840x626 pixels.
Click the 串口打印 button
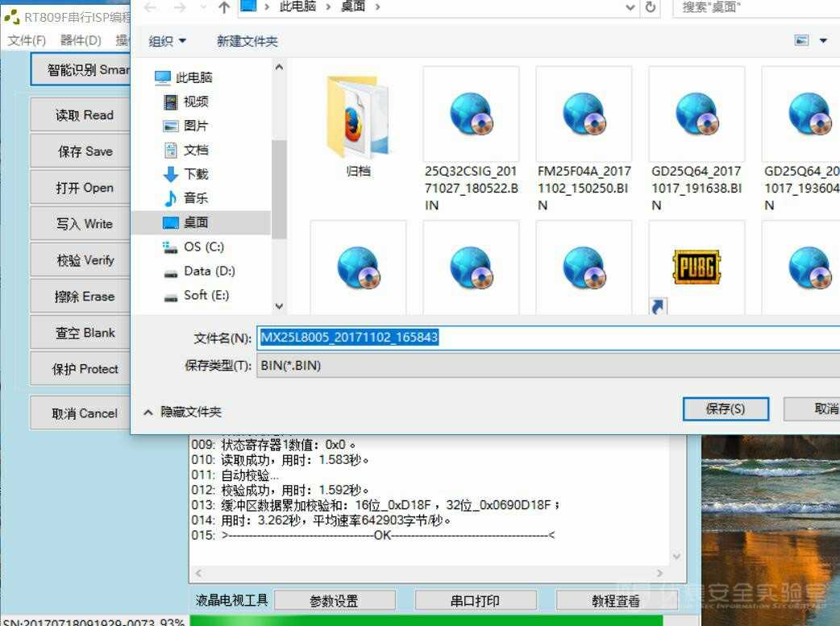point(475,601)
